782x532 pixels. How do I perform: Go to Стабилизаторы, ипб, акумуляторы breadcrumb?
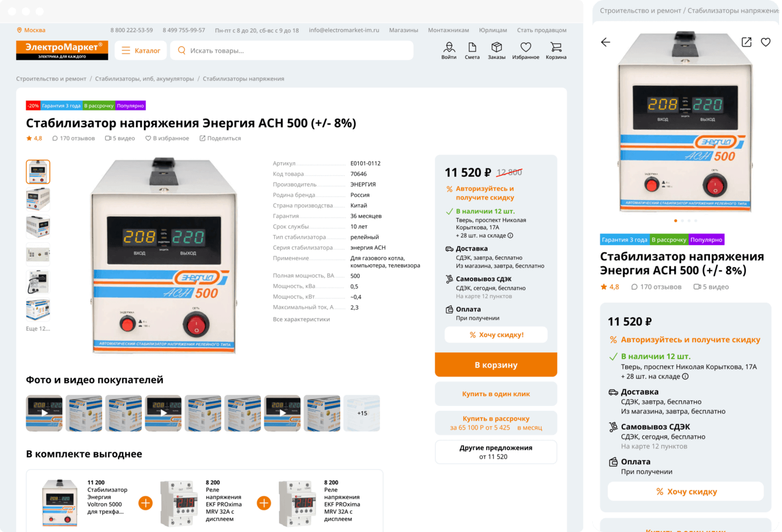[x=144, y=79]
